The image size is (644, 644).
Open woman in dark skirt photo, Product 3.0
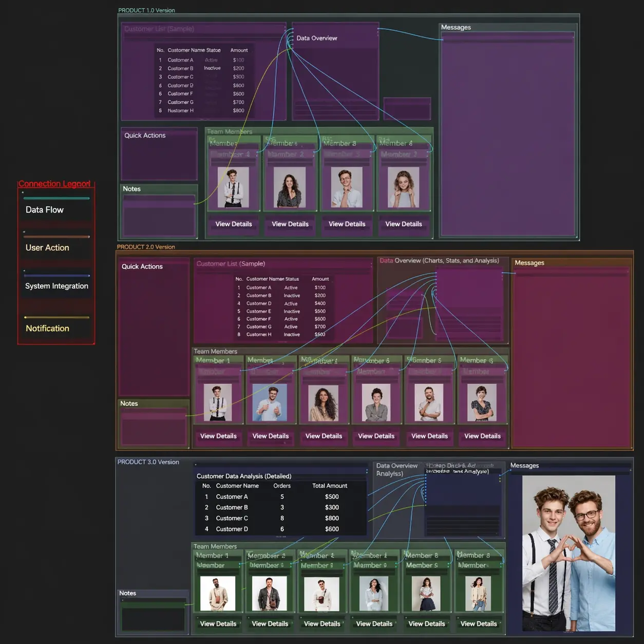tap(426, 594)
